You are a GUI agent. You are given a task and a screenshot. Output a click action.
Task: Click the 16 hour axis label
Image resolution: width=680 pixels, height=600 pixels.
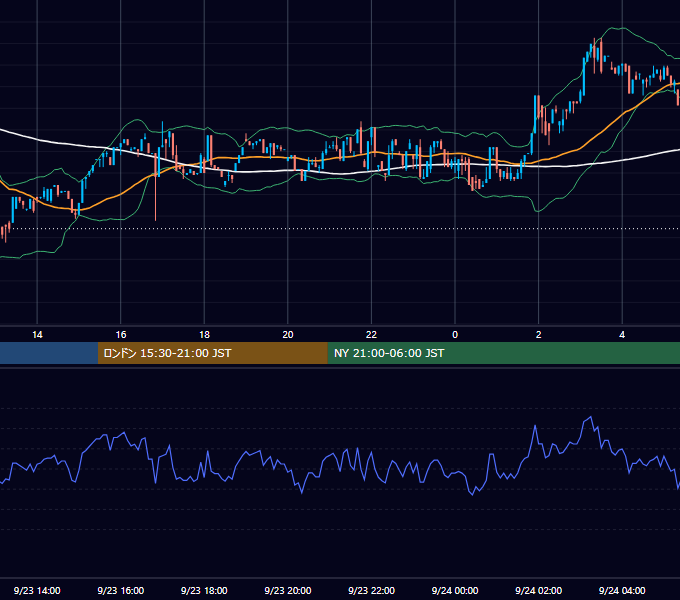click(x=121, y=335)
